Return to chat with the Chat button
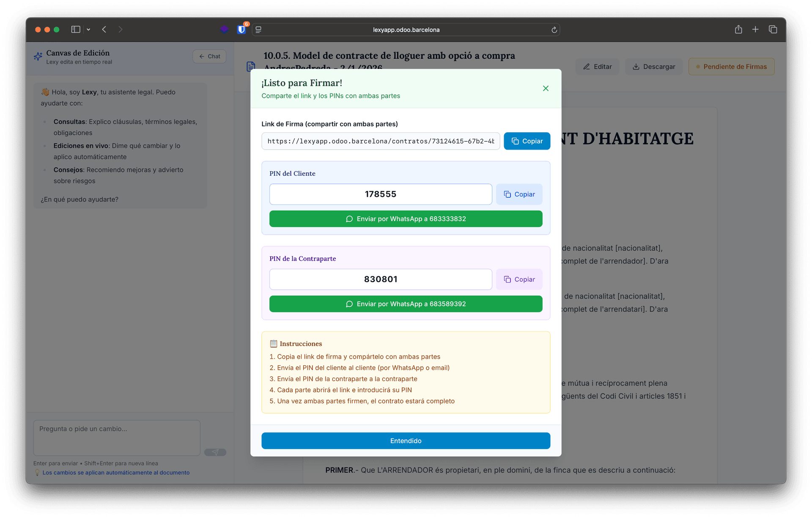 (x=209, y=56)
